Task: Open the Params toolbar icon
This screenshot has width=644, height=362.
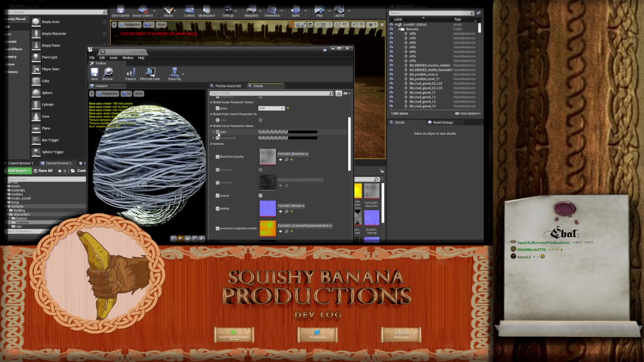Action: (130, 73)
